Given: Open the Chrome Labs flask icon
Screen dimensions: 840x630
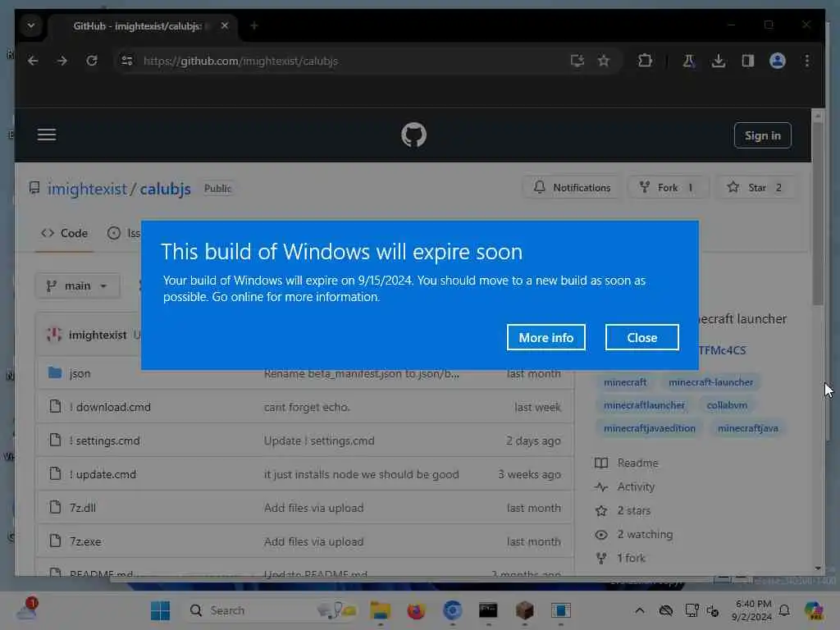Looking at the screenshot, I should click(688, 61).
